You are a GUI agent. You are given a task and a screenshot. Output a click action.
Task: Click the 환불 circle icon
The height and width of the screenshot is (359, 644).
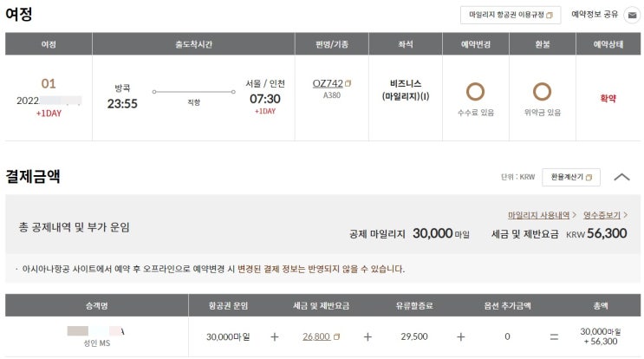(x=543, y=92)
